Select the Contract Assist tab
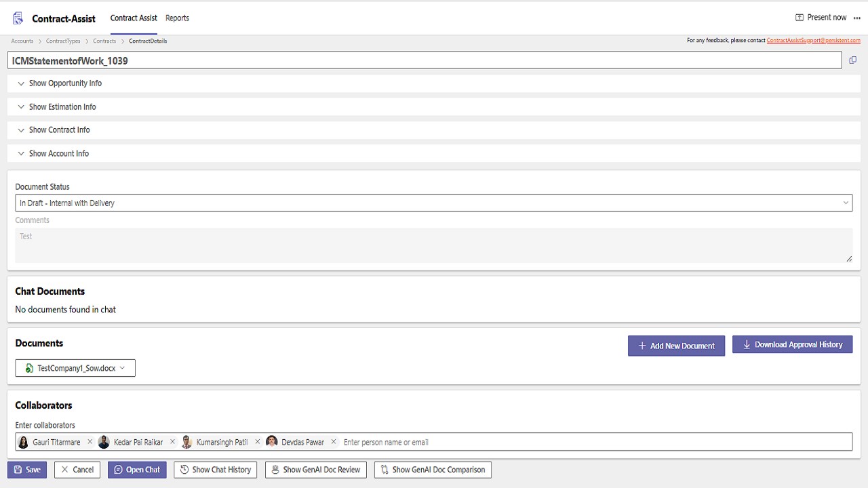Viewport: 868px width, 488px height. 134,18
